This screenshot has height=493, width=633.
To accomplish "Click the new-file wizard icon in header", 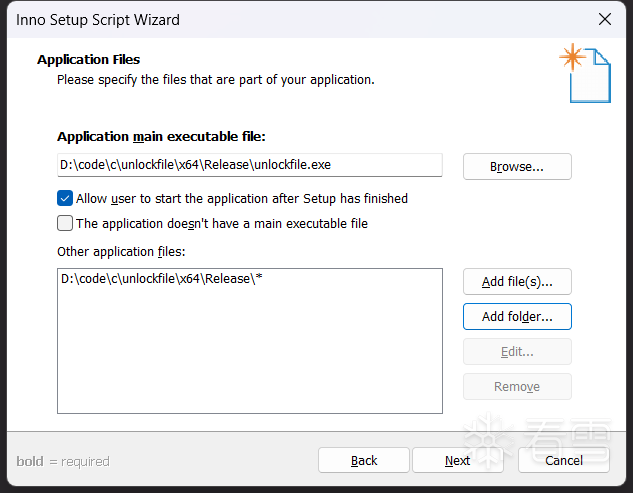I will click(585, 73).
